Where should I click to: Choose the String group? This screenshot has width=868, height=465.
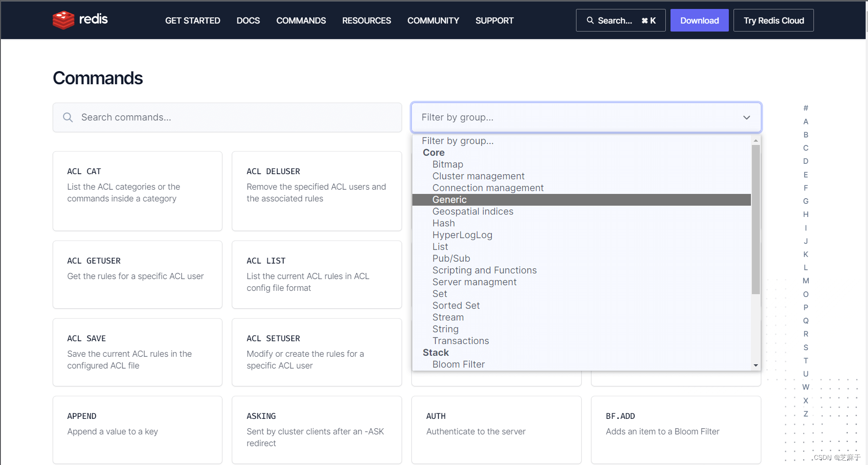coord(582,329)
